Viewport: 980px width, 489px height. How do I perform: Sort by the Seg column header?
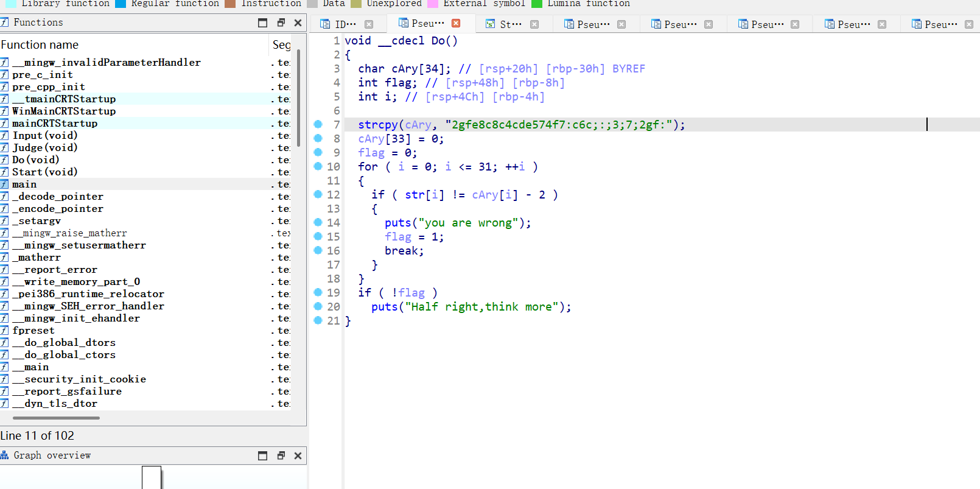(281, 44)
